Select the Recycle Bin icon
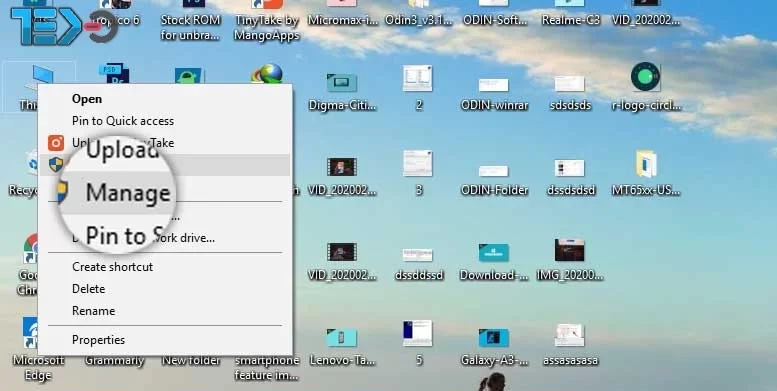This screenshot has width=777, height=391. (33, 164)
